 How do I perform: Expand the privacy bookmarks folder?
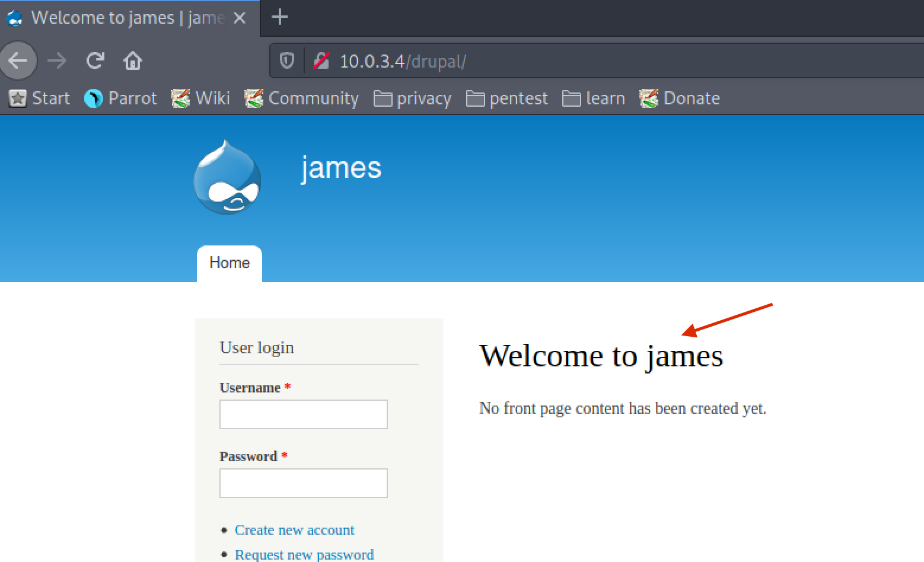pyautogui.click(x=413, y=98)
